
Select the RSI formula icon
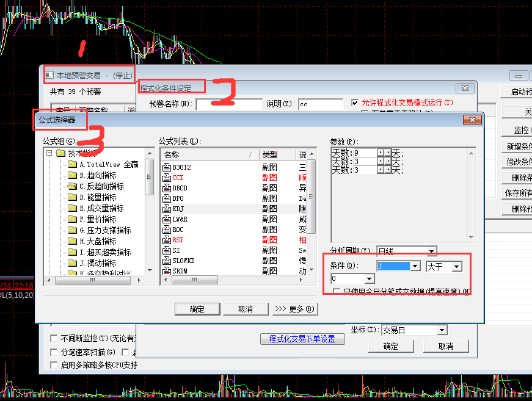click(167, 240)
